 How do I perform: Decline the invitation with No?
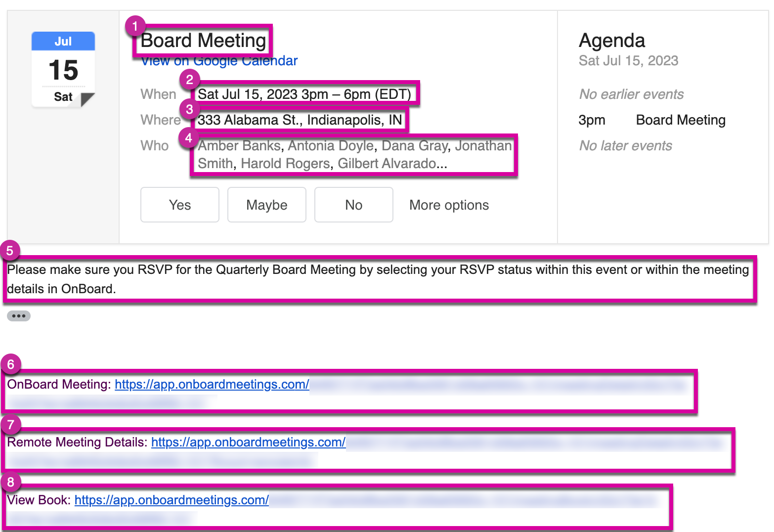(353, 205)
